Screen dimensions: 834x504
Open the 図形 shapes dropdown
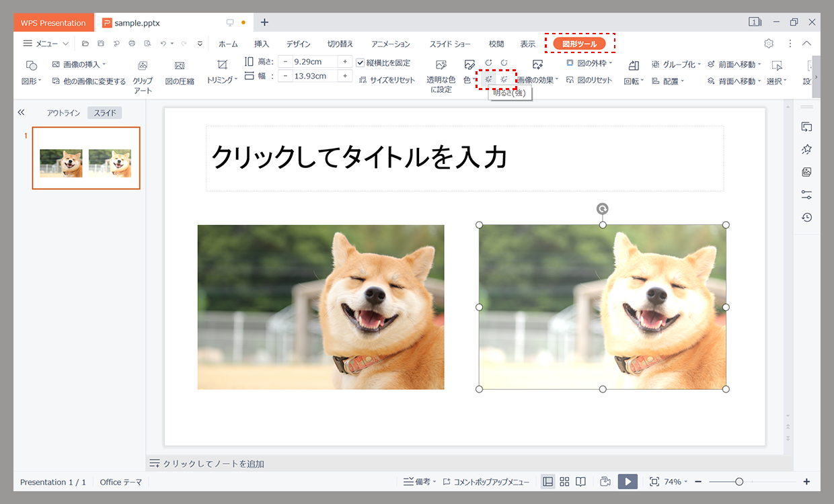point(31,81)
